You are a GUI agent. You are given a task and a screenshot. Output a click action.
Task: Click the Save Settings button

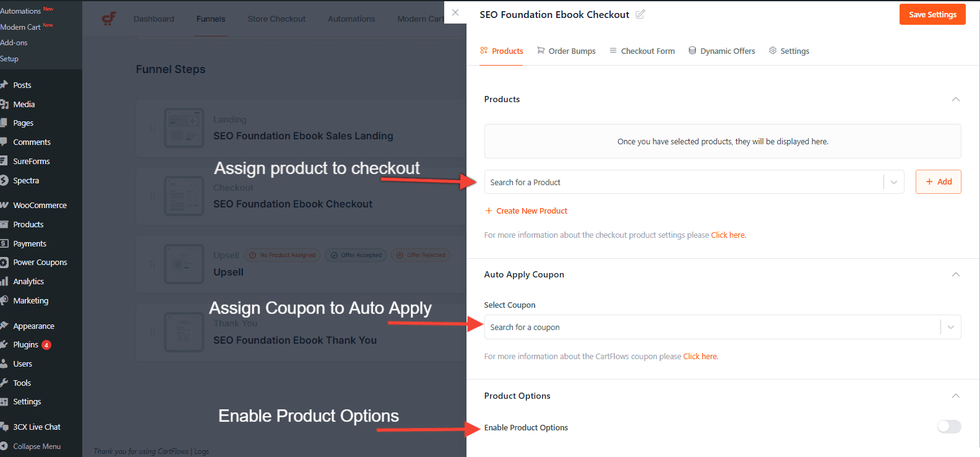pyautogui.click(x=932, y=14)
